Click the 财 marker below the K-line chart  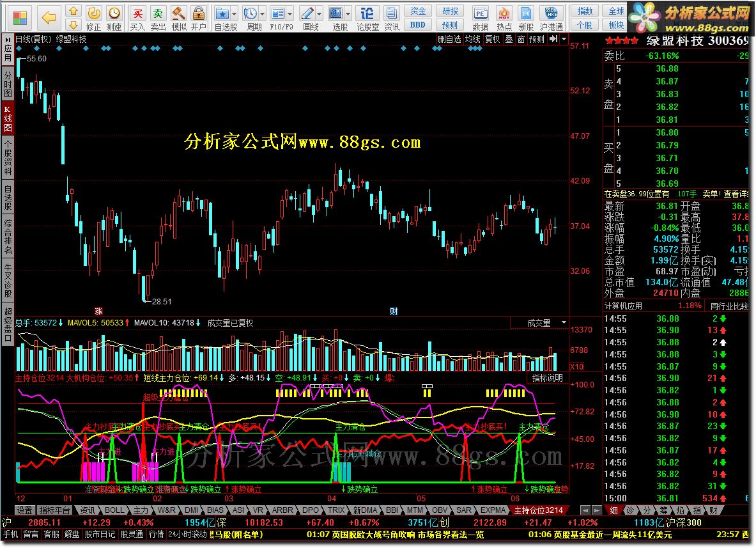tap(394, 311)
